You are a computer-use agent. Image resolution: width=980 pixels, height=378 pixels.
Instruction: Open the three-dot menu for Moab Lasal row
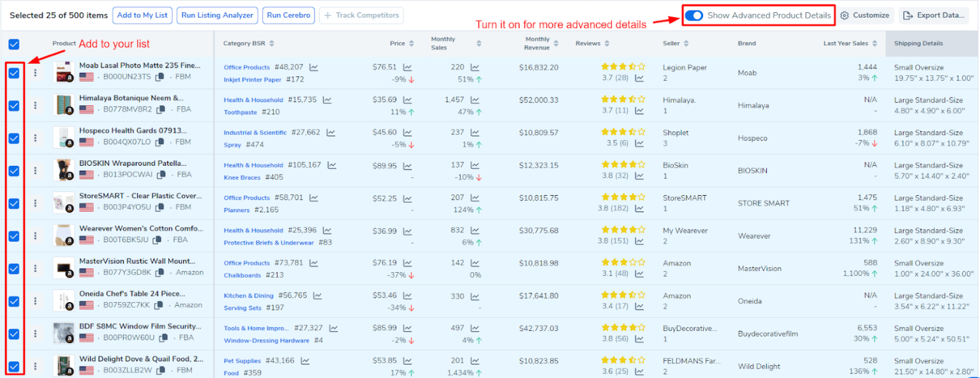click(36, 73)
